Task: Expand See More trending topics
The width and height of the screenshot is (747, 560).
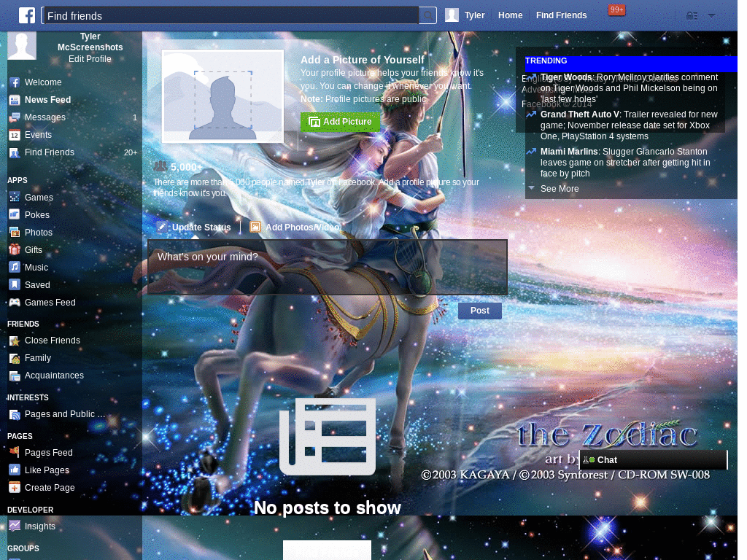Action: [x=560, y=189]
